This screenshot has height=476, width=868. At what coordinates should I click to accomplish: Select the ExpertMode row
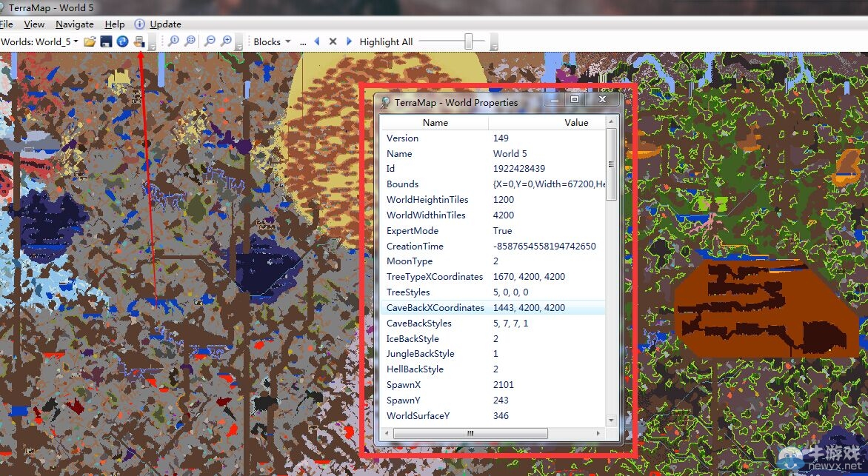coord(493,230)
